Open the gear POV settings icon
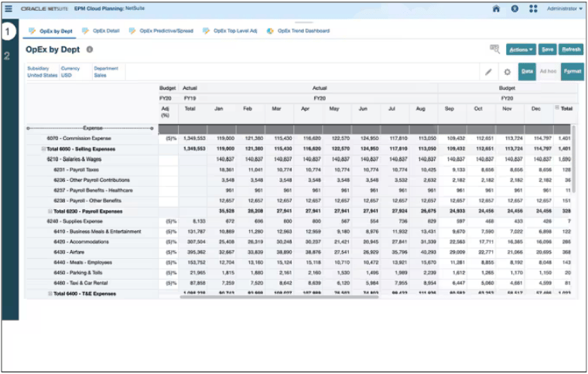The width and height of the screenshot is (588, 374). coord(507,72)
